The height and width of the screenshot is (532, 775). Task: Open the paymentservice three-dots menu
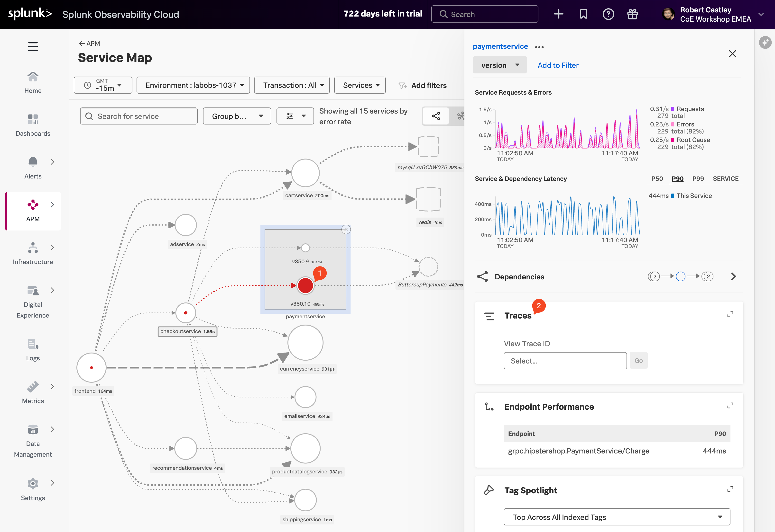(x=539, y=47)
